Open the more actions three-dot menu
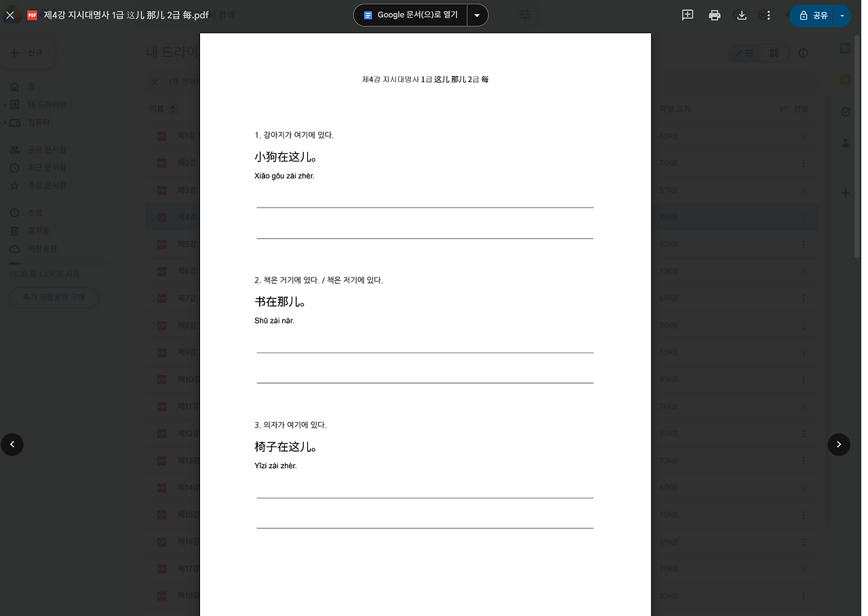The width and height of the screenshot is (868, 616). 768,15
